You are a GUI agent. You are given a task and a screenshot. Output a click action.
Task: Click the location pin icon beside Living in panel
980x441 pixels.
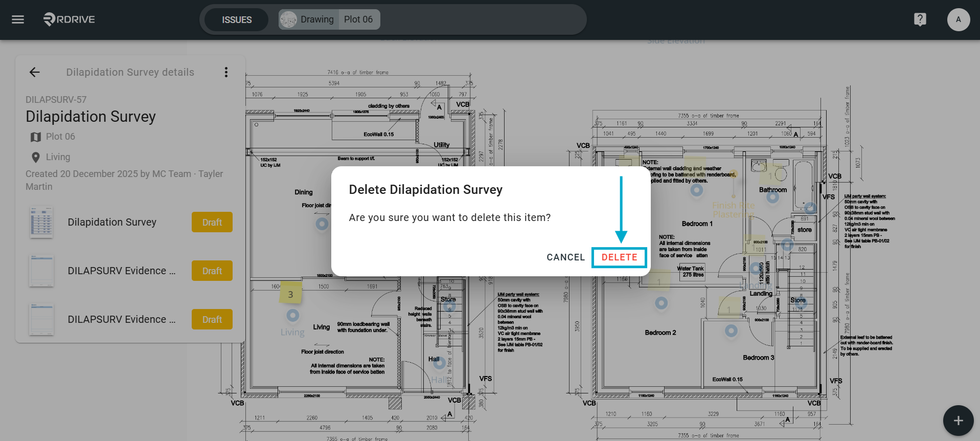35,158
